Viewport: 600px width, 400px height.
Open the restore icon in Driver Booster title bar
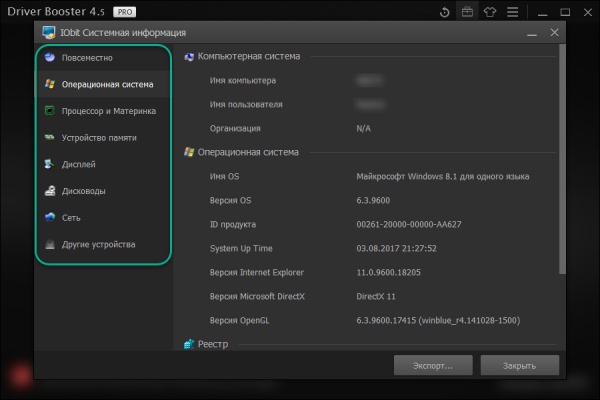tap(444, 12)
